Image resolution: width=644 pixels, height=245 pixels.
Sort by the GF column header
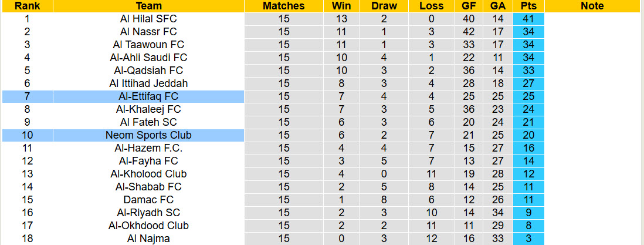click(x=469, y=6)
